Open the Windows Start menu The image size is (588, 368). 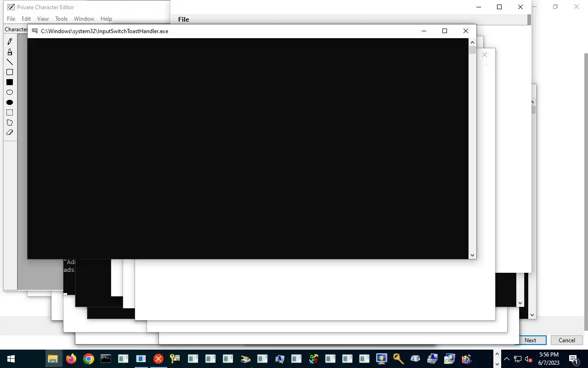11,359
